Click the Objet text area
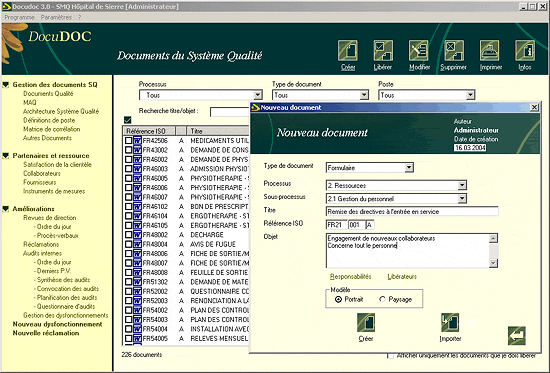The width and height of the screenshot is (550, 373). pyautogui.click(x=407, y=251)
